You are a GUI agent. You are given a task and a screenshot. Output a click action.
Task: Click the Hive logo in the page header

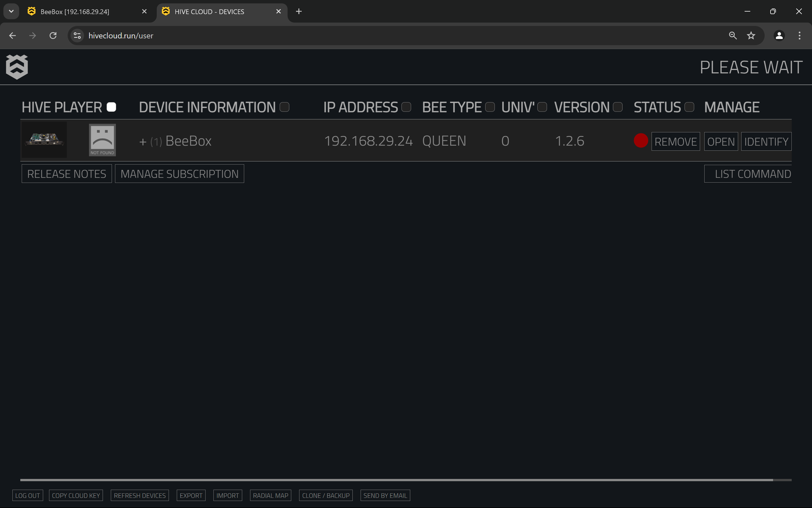pos(17,67)
